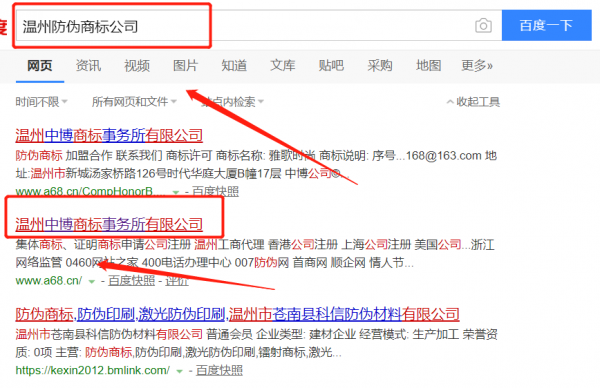Open the 贴吧 tab

pyautogui.click(x=331, y=65)
